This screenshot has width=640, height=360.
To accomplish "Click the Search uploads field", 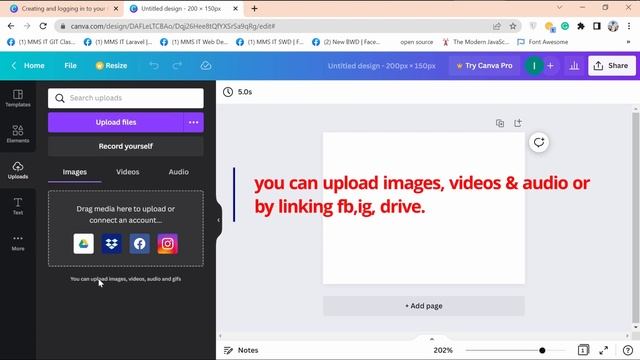I will [x=126, y=98].
